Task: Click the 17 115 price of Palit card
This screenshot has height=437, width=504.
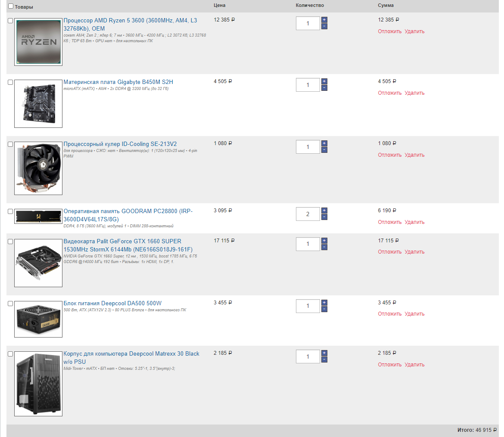Action: (224, 241)
